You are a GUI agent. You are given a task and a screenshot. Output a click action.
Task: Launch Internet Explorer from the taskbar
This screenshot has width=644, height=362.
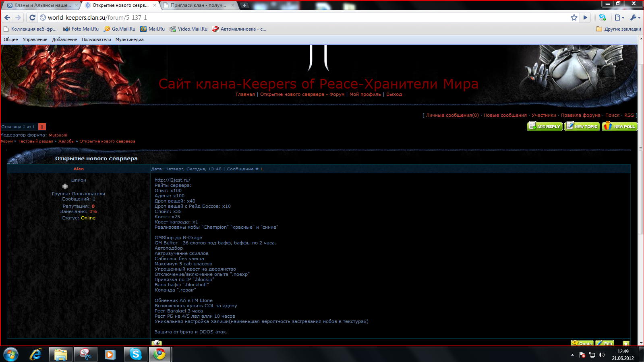tap(36, 354)
